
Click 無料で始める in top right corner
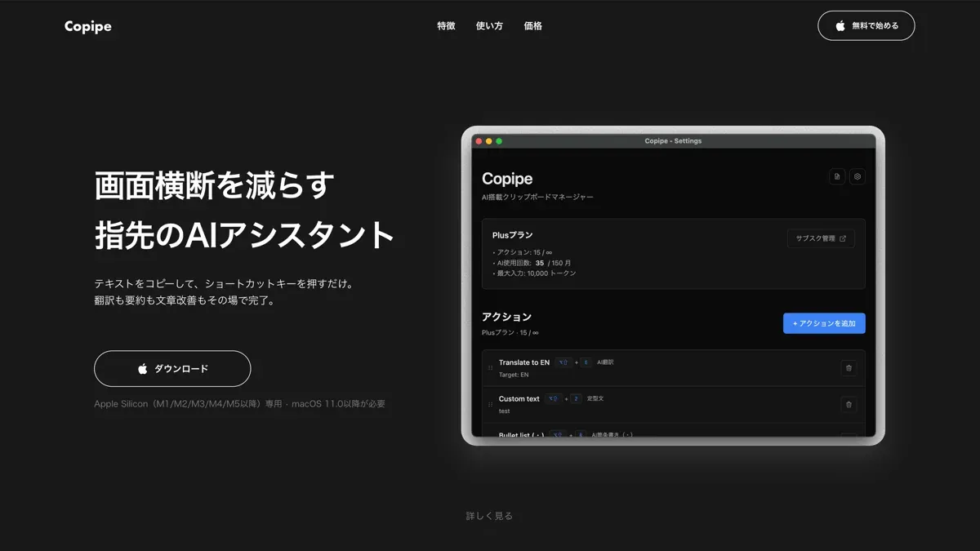click(x=866, y=25)
